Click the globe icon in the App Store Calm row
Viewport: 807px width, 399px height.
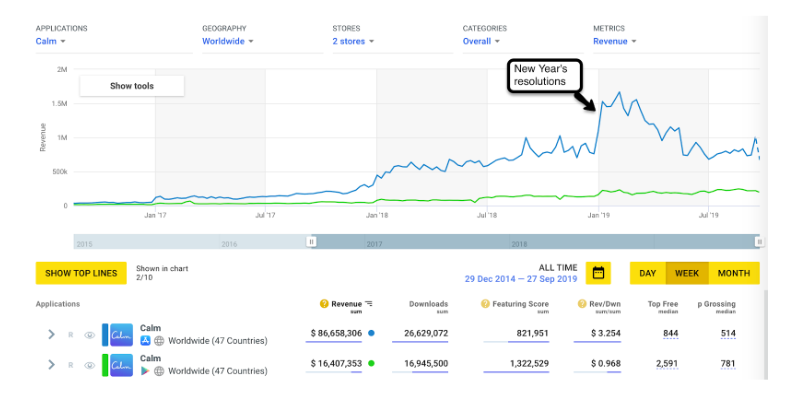(x=159, y=341)
